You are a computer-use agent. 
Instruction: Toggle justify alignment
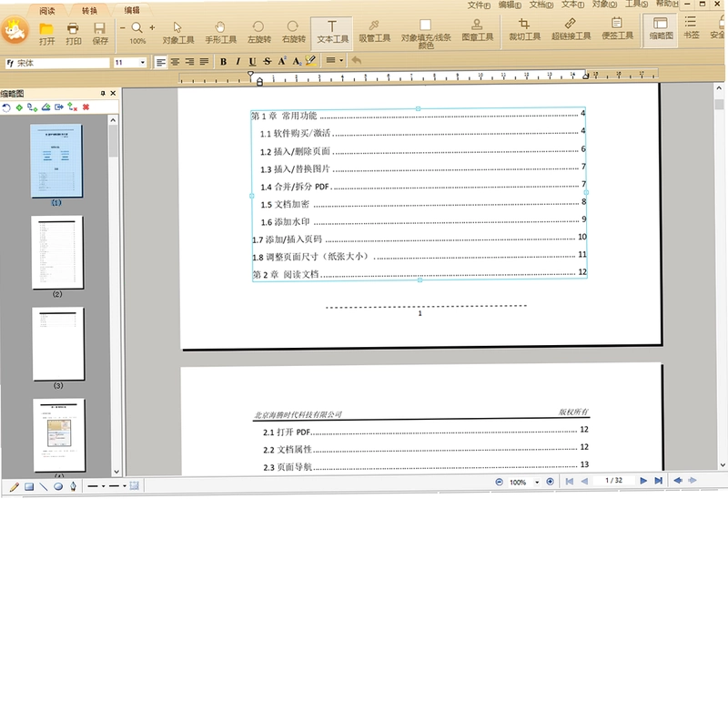click(204, 62)
